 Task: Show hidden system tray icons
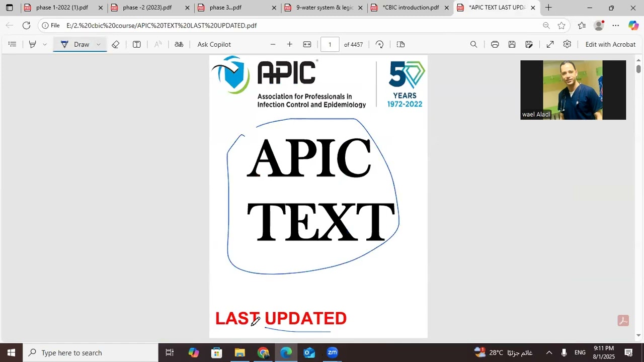click(549, 352)
